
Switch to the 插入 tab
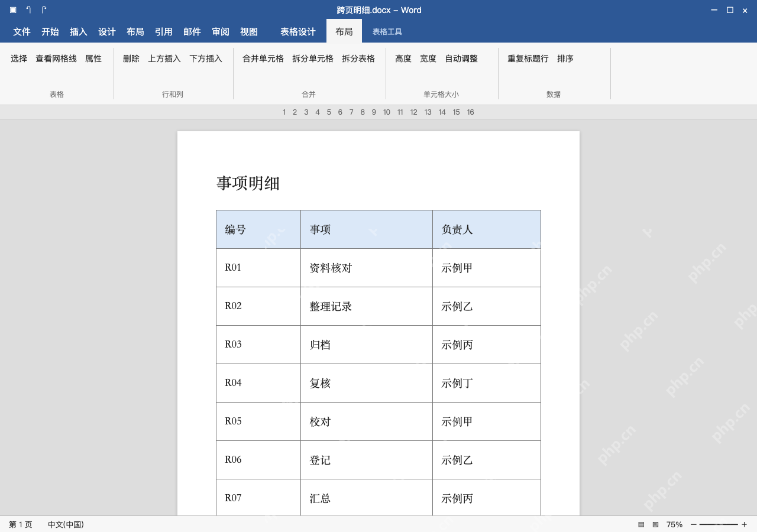(79, 32)
